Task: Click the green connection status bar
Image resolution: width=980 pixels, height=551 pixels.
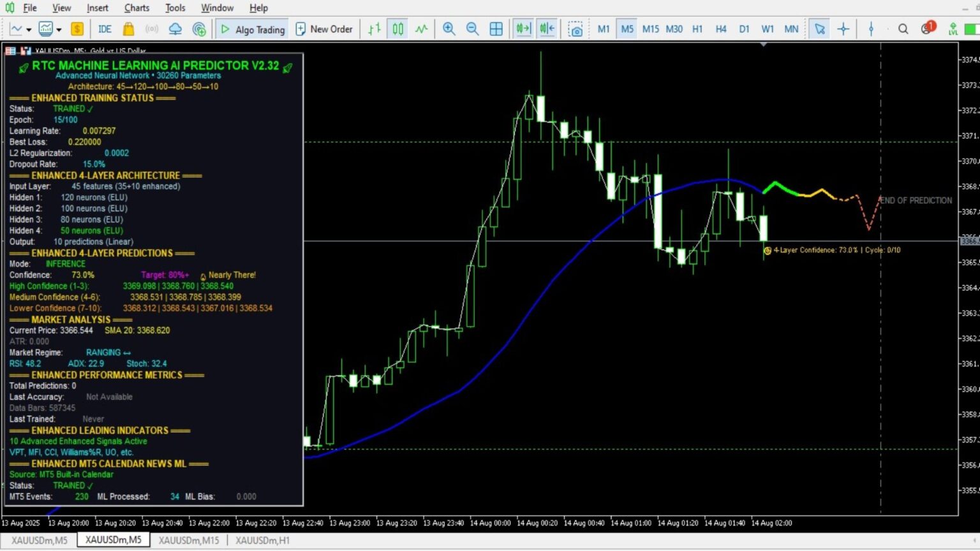Action: tap(970, 29)
